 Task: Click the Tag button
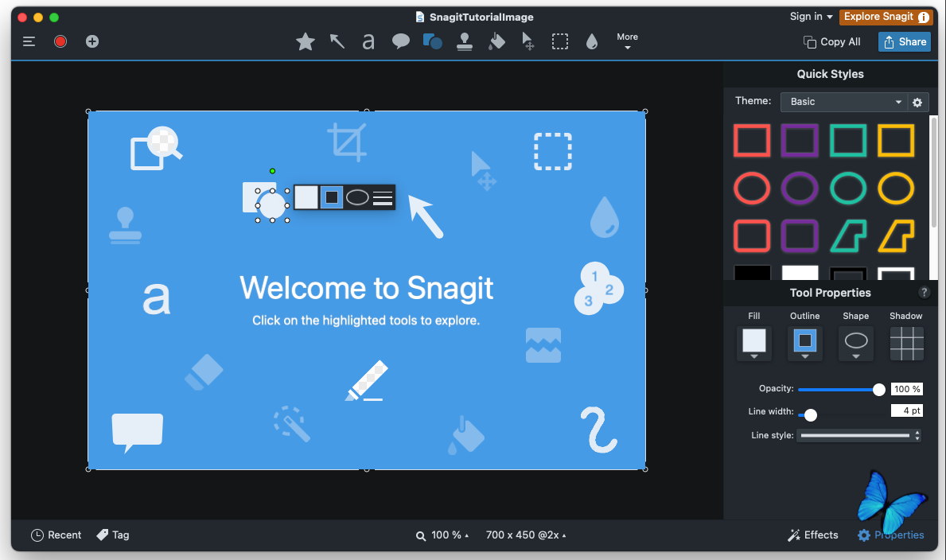113,535
